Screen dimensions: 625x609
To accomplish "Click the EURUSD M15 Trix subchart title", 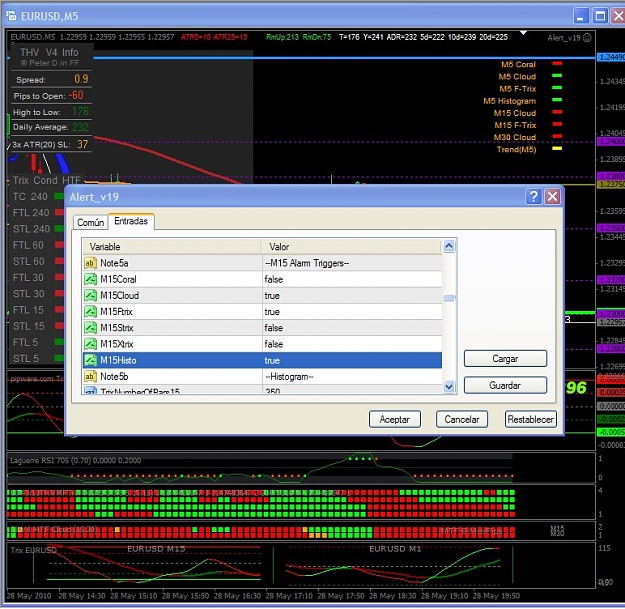I will point(156,549).
